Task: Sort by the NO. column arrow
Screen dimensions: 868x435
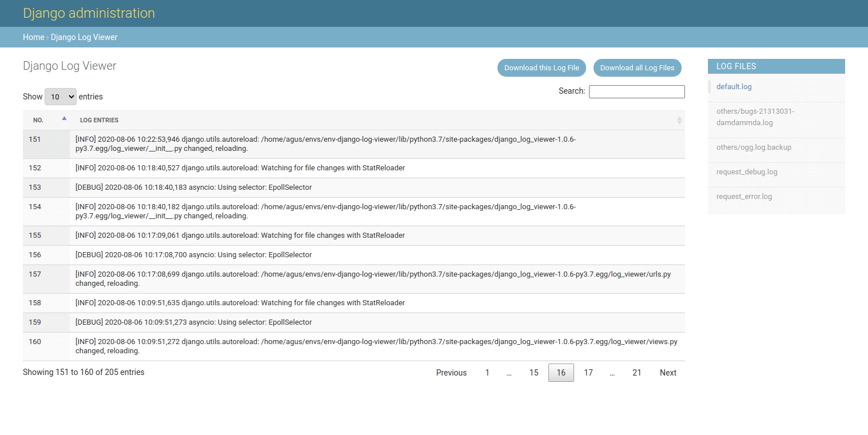Action: [64, 119]
